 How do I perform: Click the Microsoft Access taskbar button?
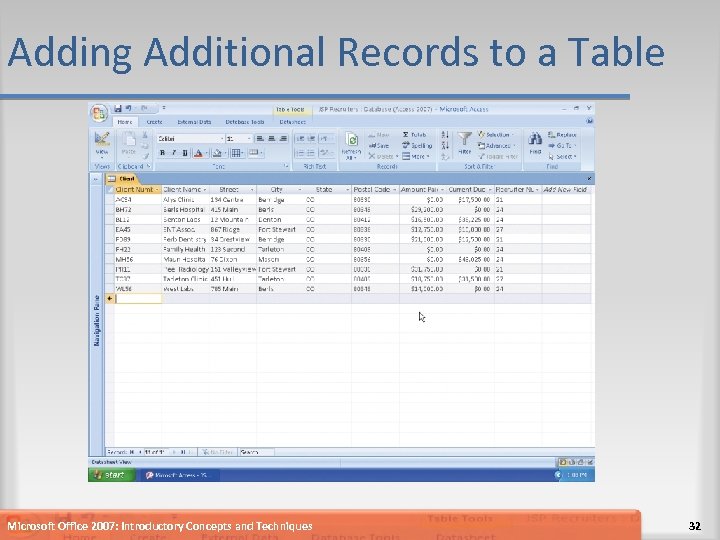tap(178, 475)
